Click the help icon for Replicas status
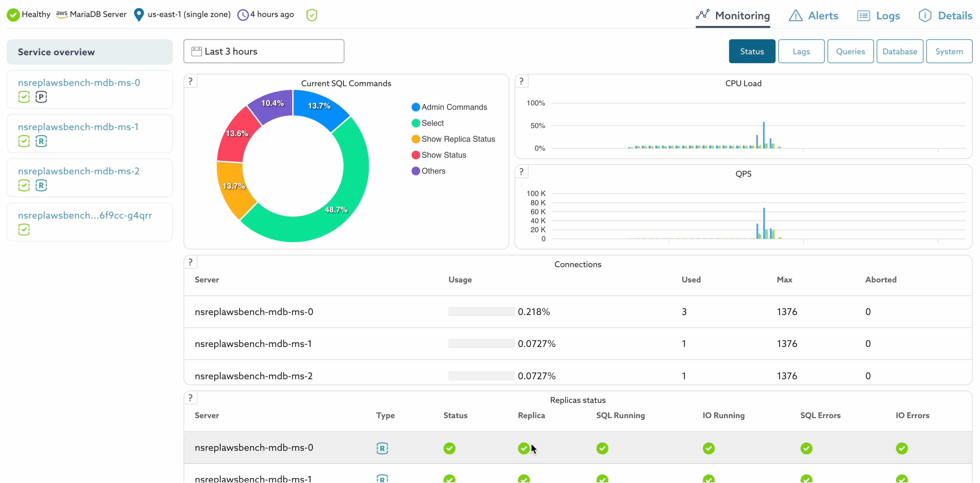 190,398
